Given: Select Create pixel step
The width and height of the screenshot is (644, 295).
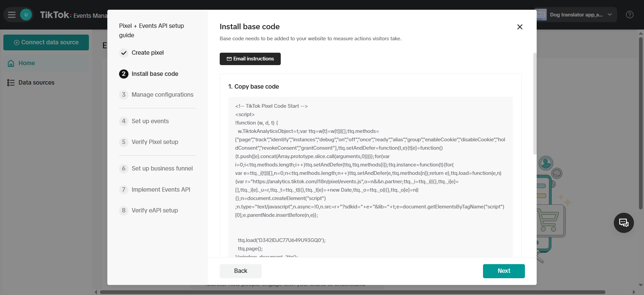Looking at the screenshot, I should [148, 53].
